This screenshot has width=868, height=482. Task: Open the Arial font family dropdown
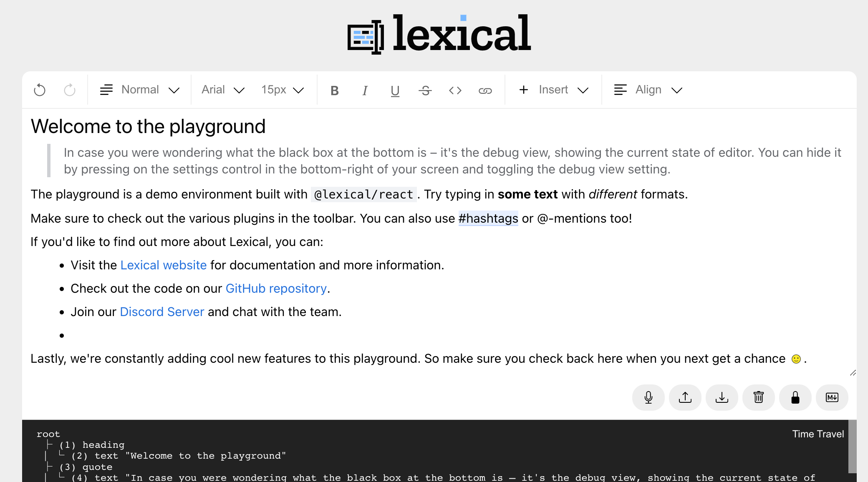pyautogui.click(x=223, y=90)
